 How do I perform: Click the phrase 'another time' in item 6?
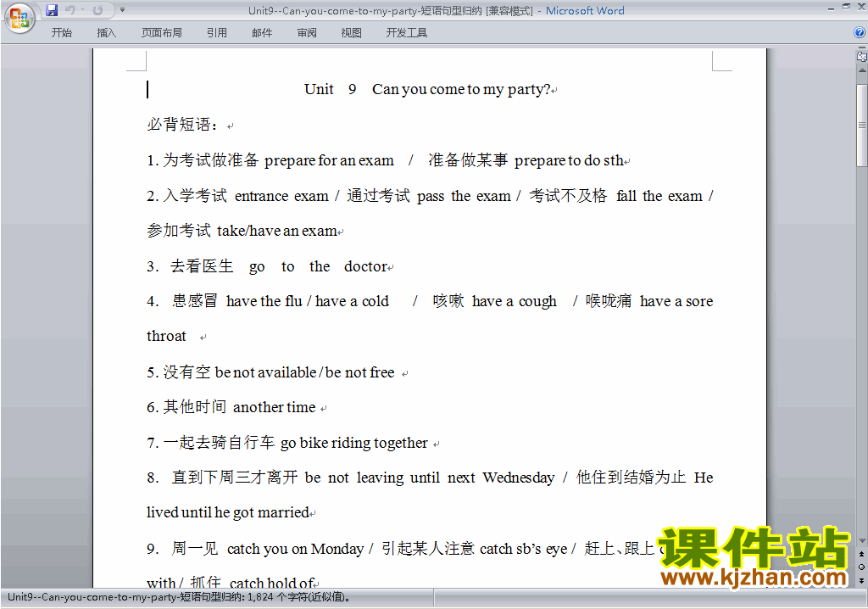tap(274, 407)
